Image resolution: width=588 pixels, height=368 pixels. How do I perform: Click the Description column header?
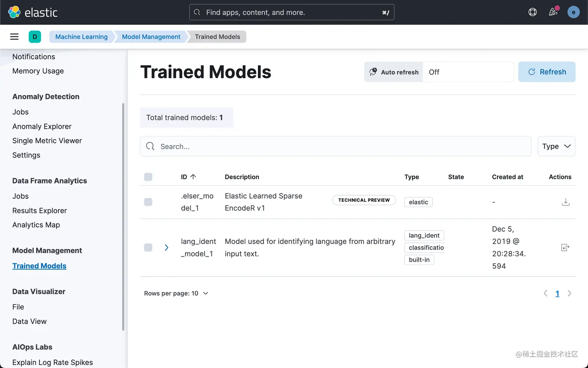click(x=242, y=177)
